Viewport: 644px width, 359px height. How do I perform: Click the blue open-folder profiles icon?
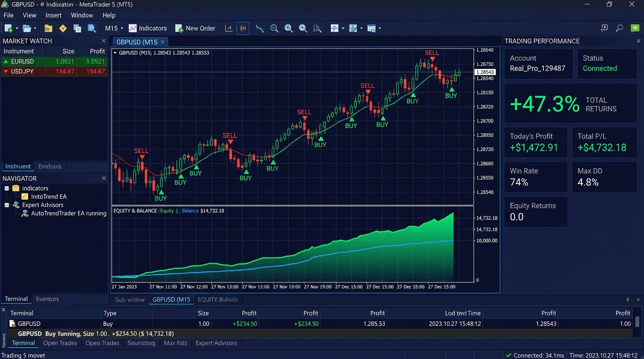(x=27, y=28)
